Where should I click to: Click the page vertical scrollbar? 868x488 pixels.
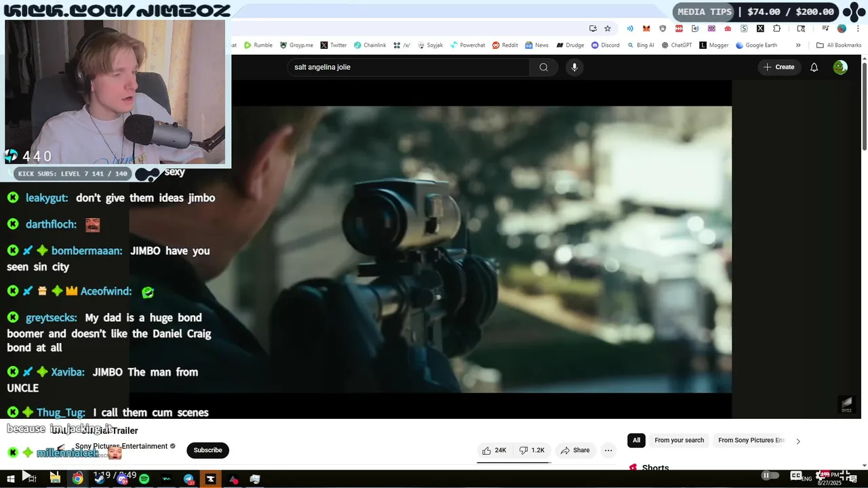tap(865, 106)
